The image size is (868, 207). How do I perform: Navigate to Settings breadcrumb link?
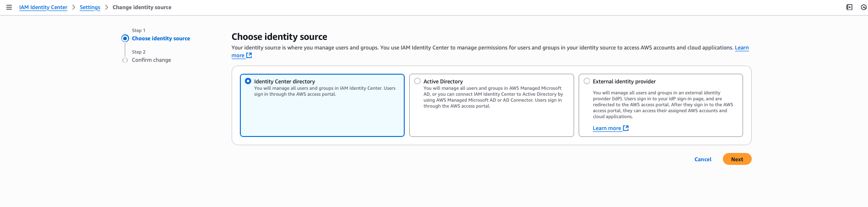[90, 7]
